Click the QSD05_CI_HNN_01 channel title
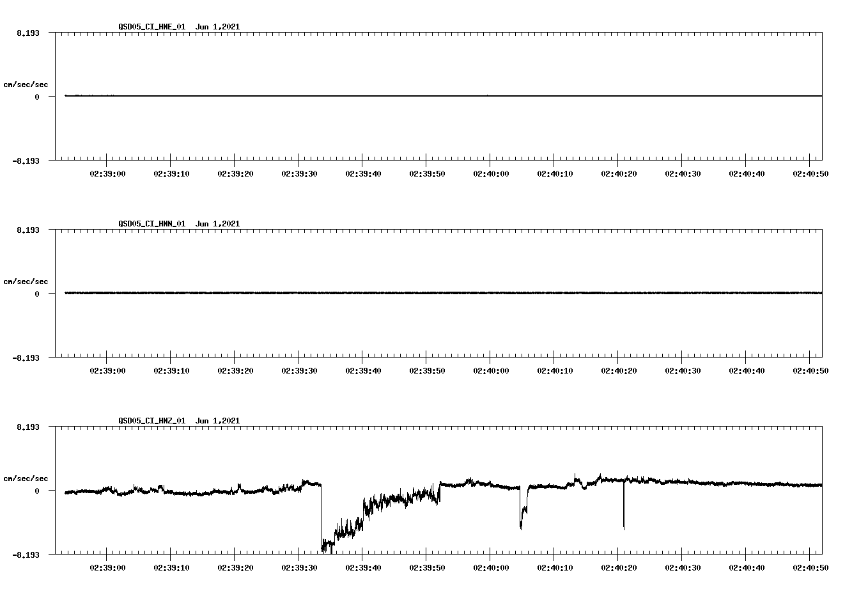The height and width of the screenshot is (591, 868). pos(152,223)
